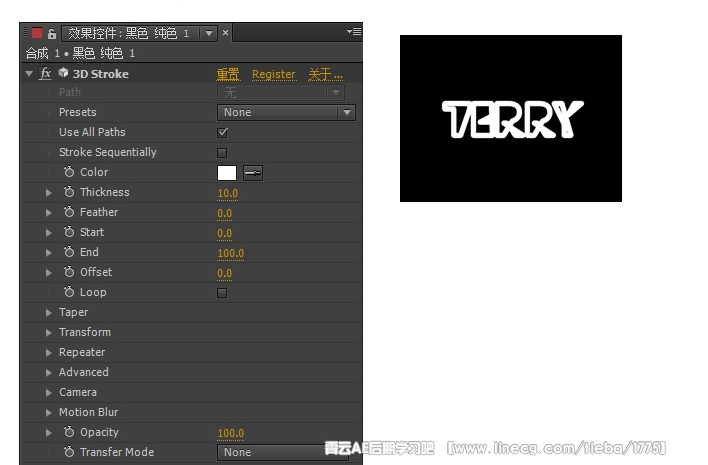Click the Start value 0.0
Image resolution: width=708 pixels, height=465 pixels.
224,233
